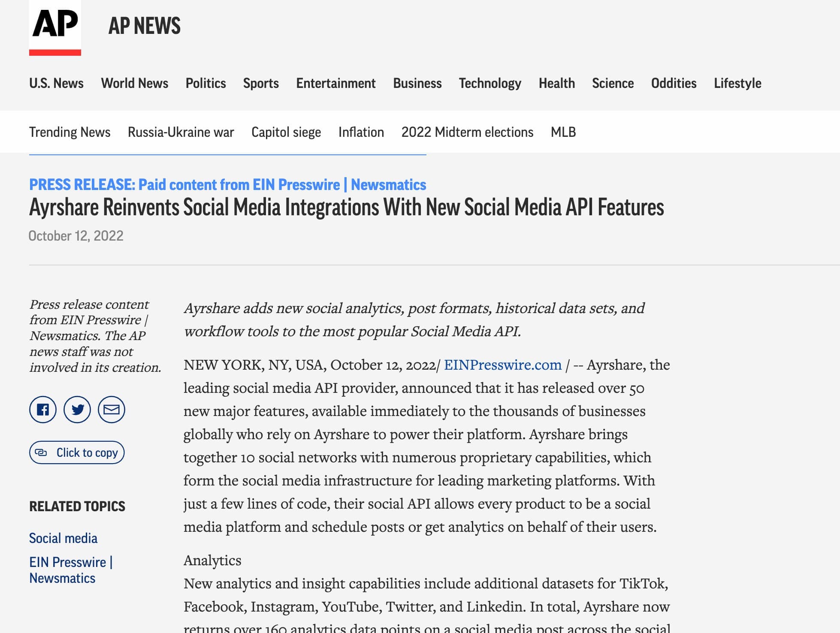Go to Technology section
The width and height of the screenshot is (840, 633).
click(x=490, y=83)
